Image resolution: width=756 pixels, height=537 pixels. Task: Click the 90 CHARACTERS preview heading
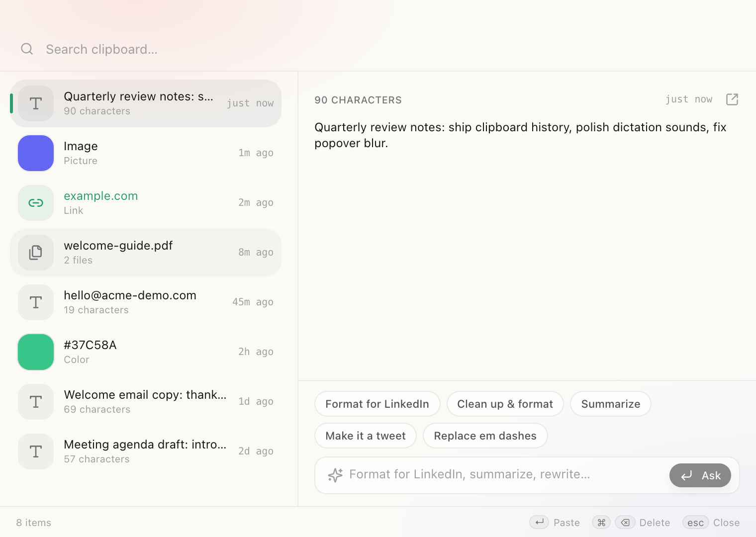pos(358,100)
